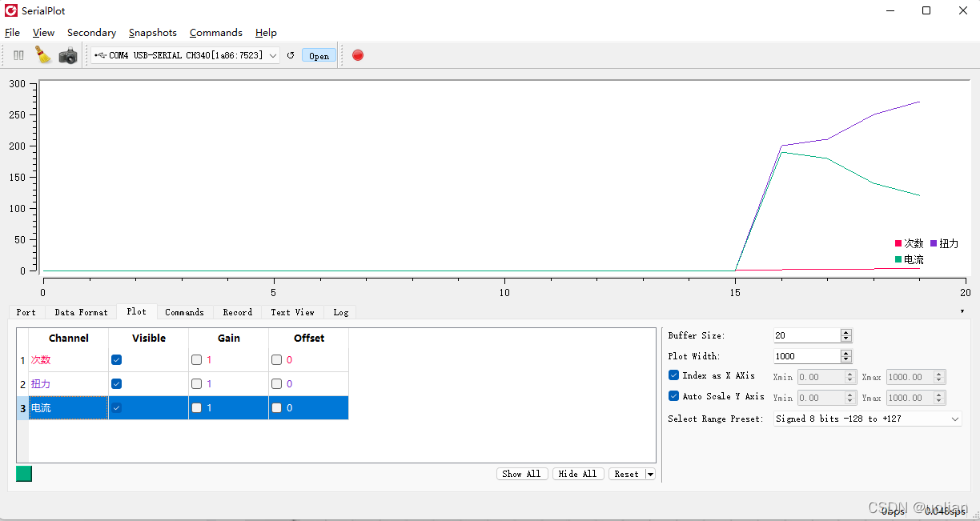
Task: Click the reload ports refresh icon
Action: (x=291, y=55)
